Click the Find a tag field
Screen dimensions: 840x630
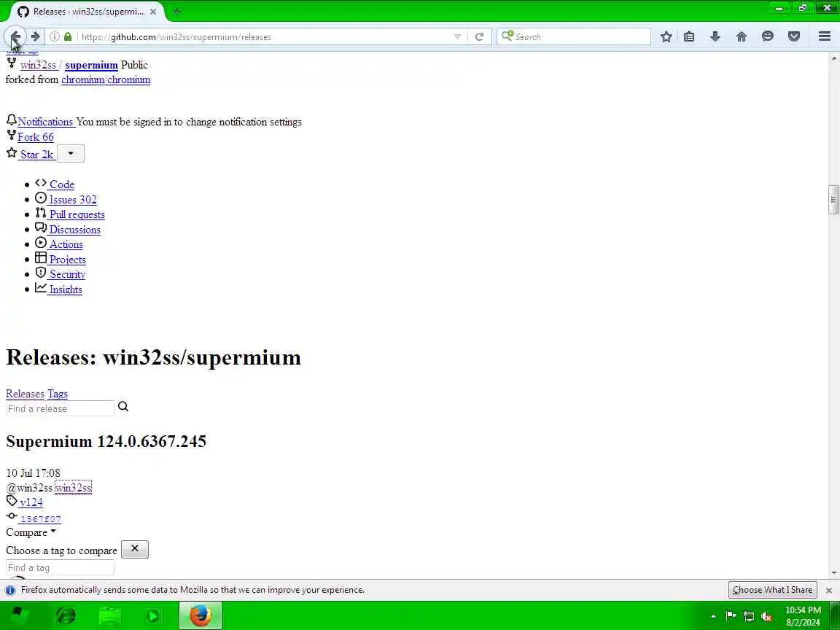point(60,567)
